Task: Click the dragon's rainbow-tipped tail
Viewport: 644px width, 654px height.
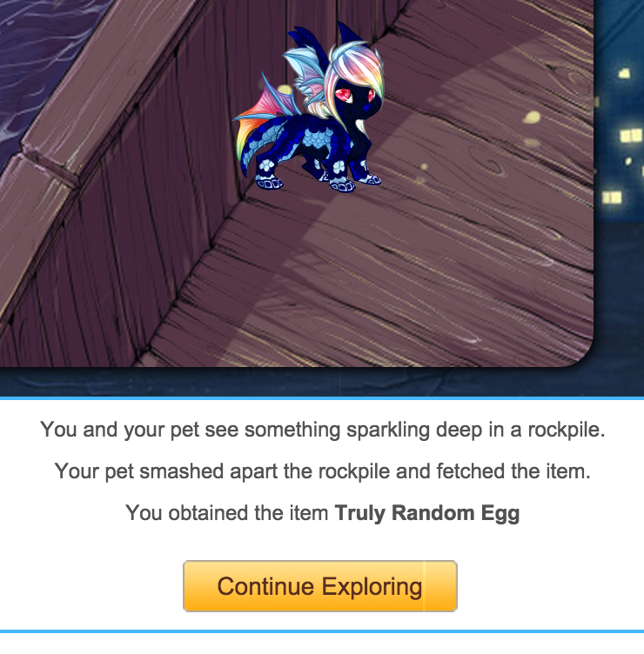Action: pos(246,146)
